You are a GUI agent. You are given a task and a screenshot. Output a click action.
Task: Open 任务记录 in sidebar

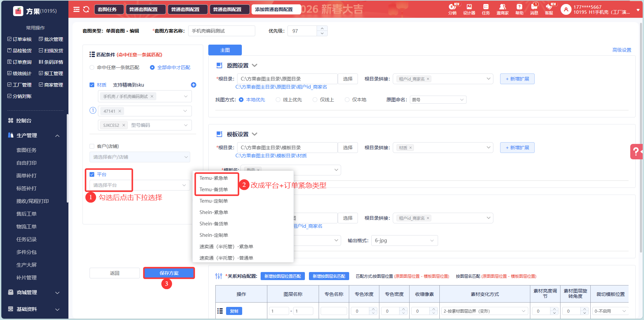26,239
